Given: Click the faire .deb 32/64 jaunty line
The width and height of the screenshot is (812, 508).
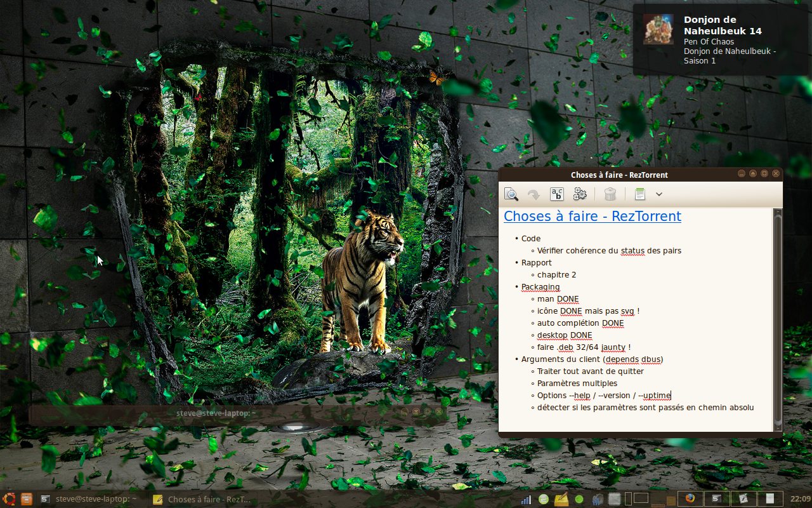Looking at the screenshot, I should pyautogui.click(x=584, y=347).
